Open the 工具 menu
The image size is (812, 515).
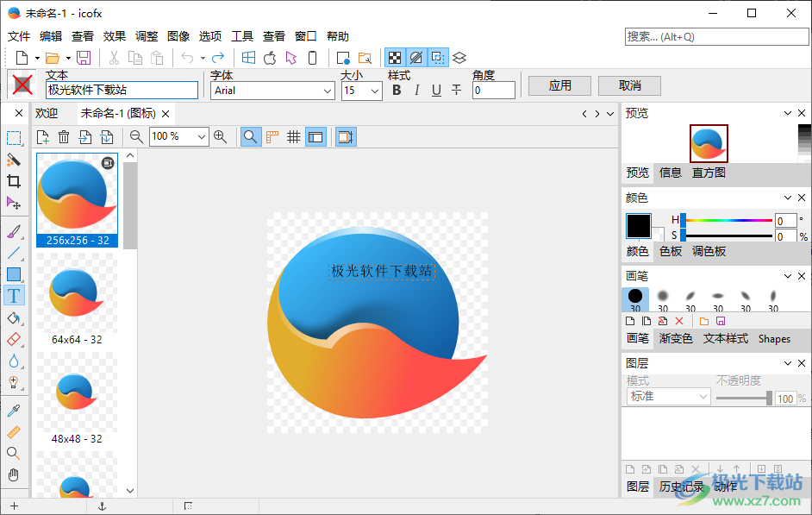pos(242,36)
